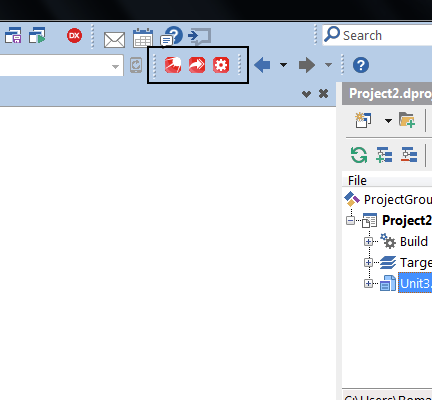
Task: Collapse the Project2 tree node
Action: (x=350, y=220)
